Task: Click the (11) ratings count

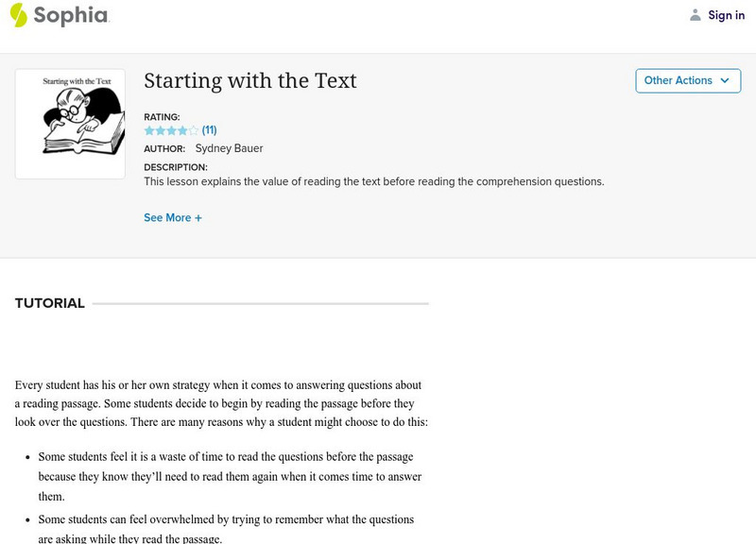Action: tap(209, 130)
